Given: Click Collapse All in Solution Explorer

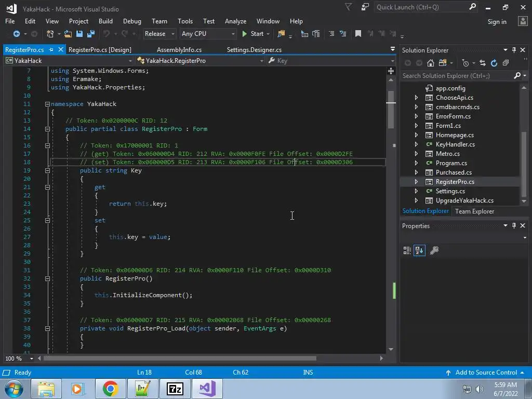Looking at the screenshot, I should (506, 63).
